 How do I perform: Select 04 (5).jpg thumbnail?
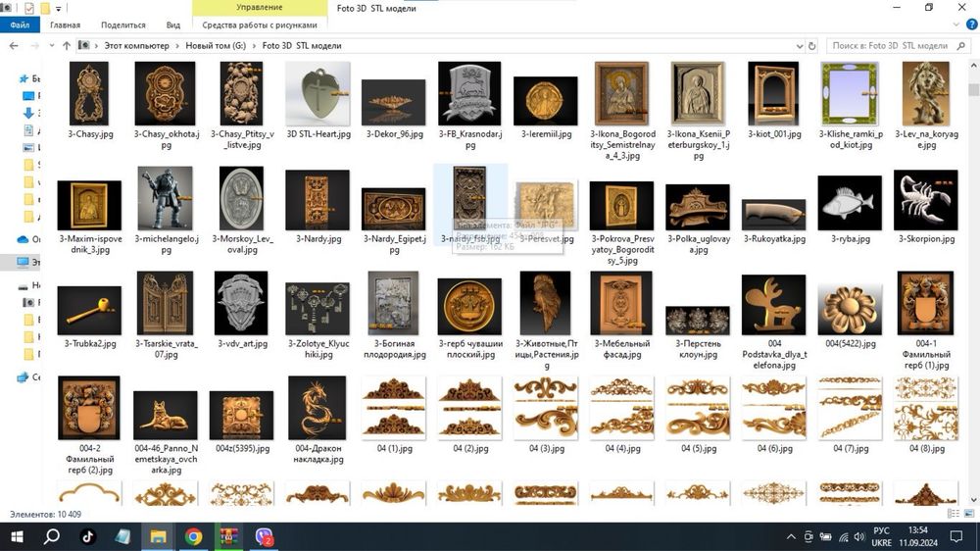click(698, 408)
